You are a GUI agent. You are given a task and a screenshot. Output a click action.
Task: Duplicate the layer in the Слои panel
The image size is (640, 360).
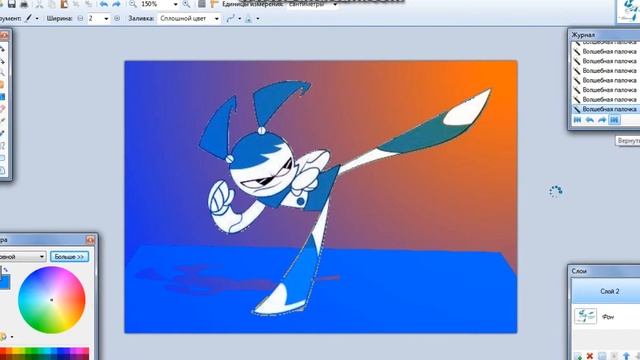tap(602, 356)
